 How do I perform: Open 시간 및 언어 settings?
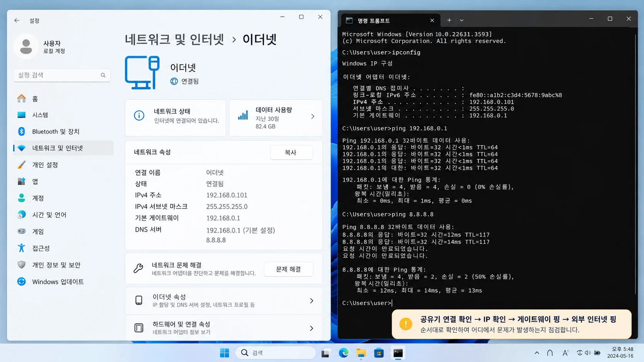pyautogui.click(x=64, y=215)
